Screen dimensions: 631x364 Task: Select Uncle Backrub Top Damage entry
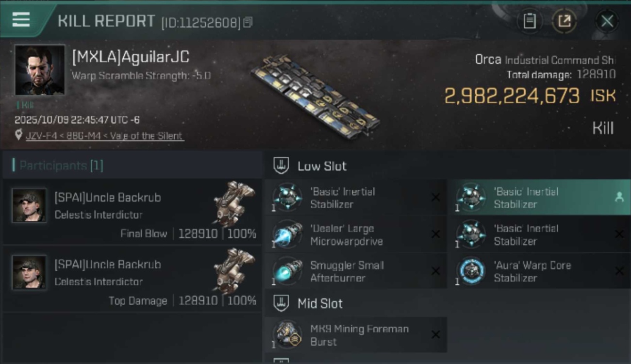click(132, 278)
